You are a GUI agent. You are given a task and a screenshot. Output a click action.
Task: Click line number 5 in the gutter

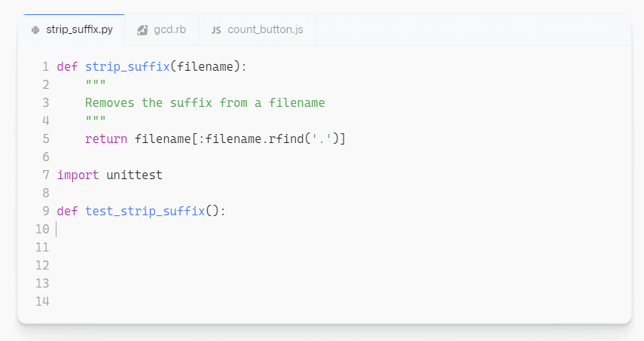46,139
